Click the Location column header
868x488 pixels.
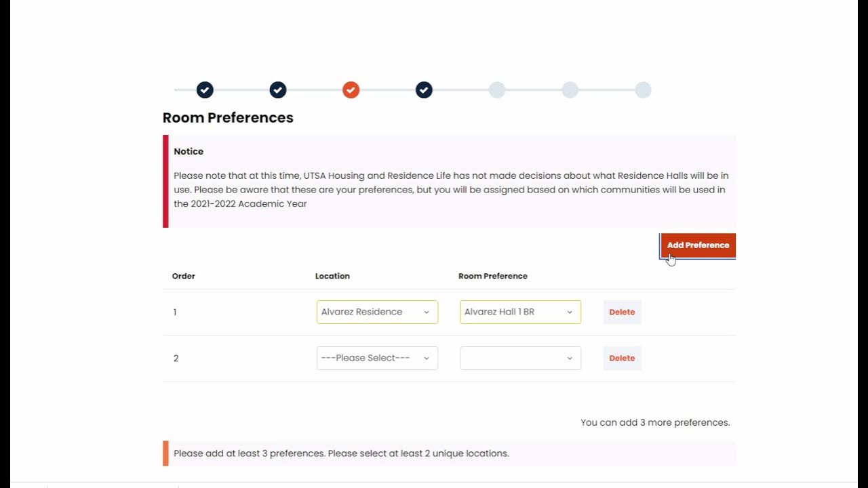pos(332,276)
